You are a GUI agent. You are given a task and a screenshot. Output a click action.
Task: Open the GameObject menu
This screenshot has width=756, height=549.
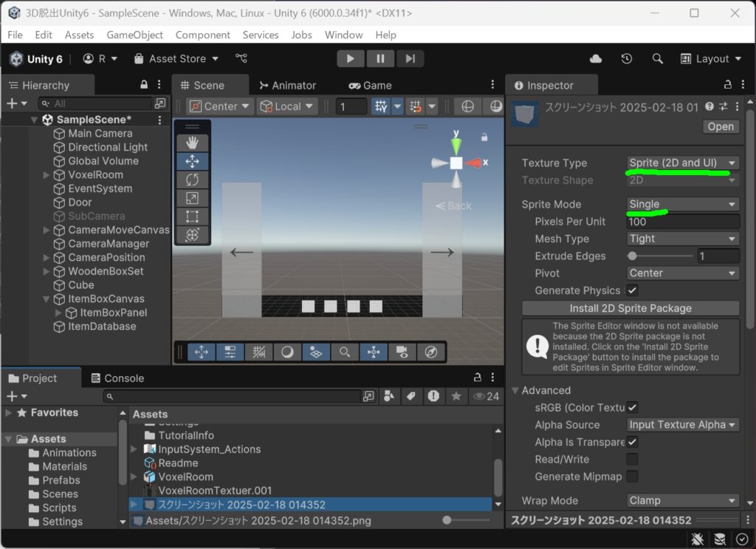[134, 35]
